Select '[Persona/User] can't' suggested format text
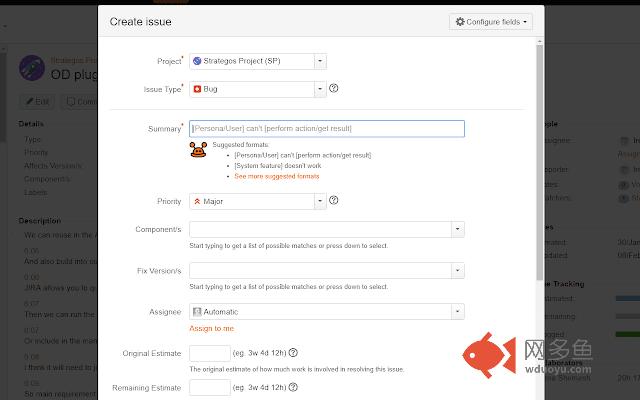This screenshot has height=400, width=640. tap(302, 155)
